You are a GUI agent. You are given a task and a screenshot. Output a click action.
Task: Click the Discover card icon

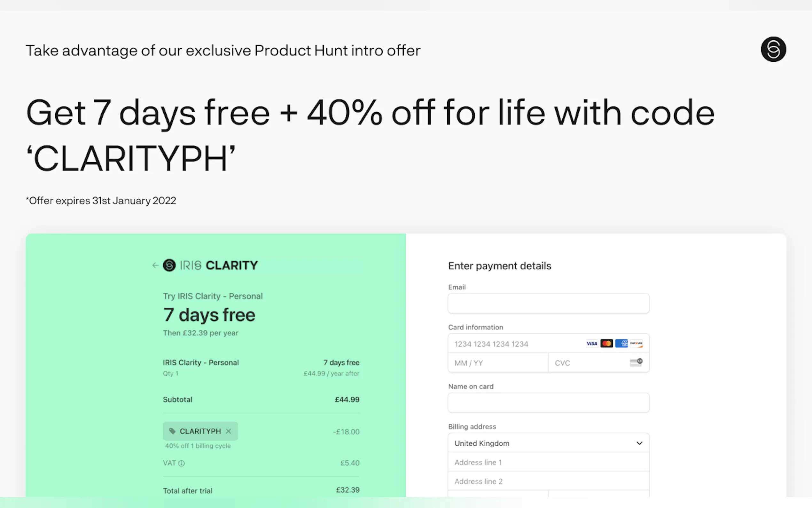pos(636,343)
